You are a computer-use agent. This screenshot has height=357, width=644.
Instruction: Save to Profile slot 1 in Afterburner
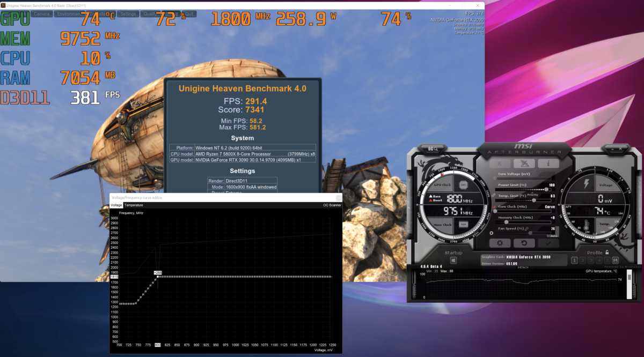(x=574, y=261)
